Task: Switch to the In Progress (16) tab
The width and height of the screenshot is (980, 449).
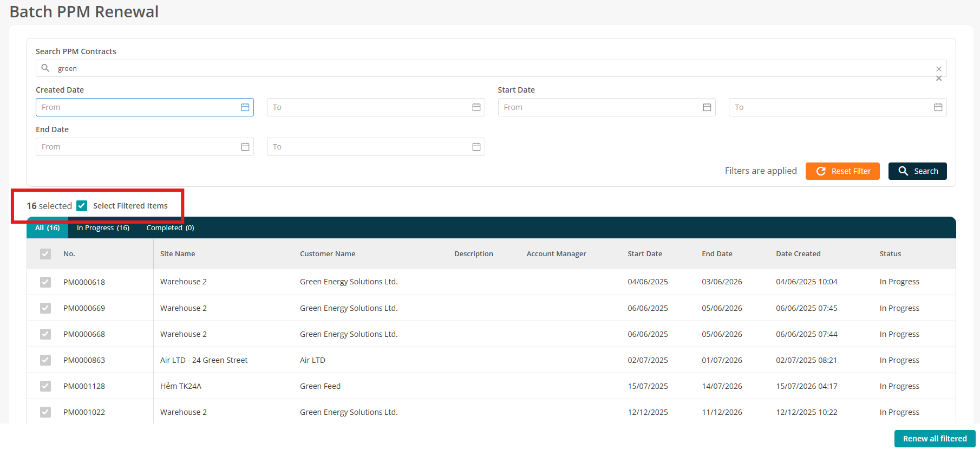Action: [103, 228]
